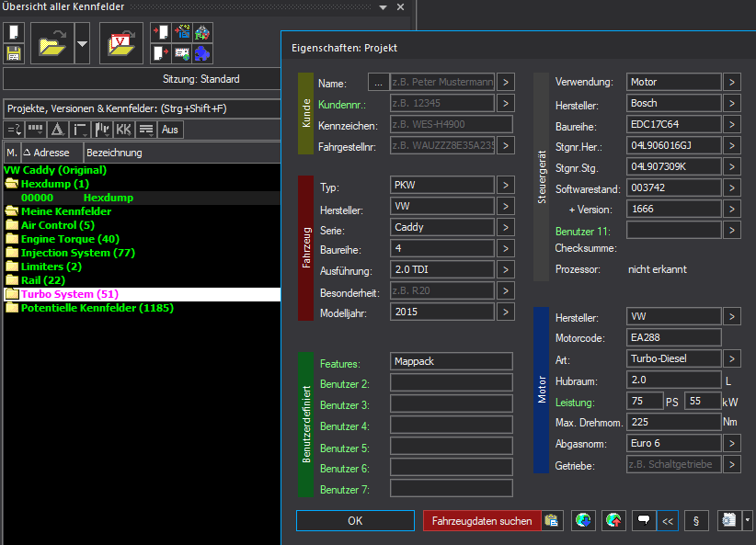Click the blue puzzle piece icon
Screen dimensions: 756x545
(202, 53)
